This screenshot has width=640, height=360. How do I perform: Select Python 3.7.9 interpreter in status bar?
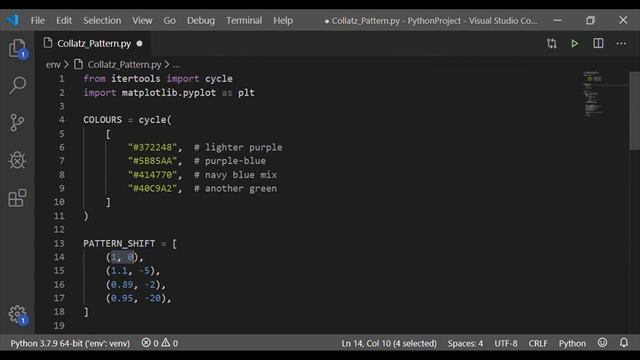coord(70,343)
